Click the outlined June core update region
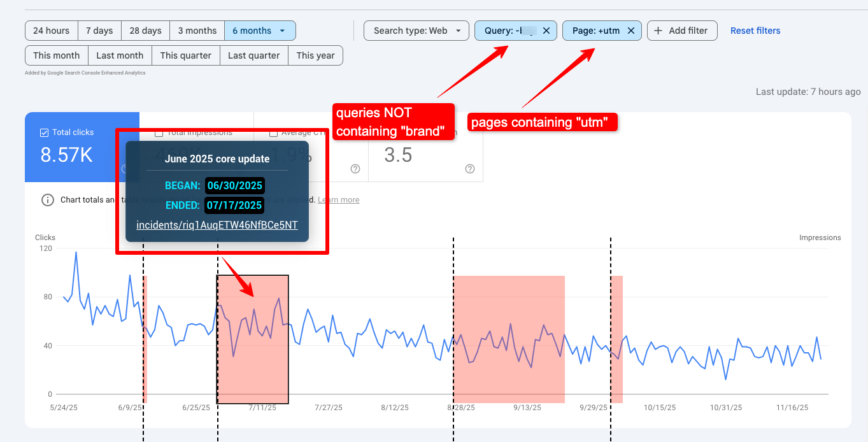868x442 pixels. pyautogui.click(x=253, y=369)
